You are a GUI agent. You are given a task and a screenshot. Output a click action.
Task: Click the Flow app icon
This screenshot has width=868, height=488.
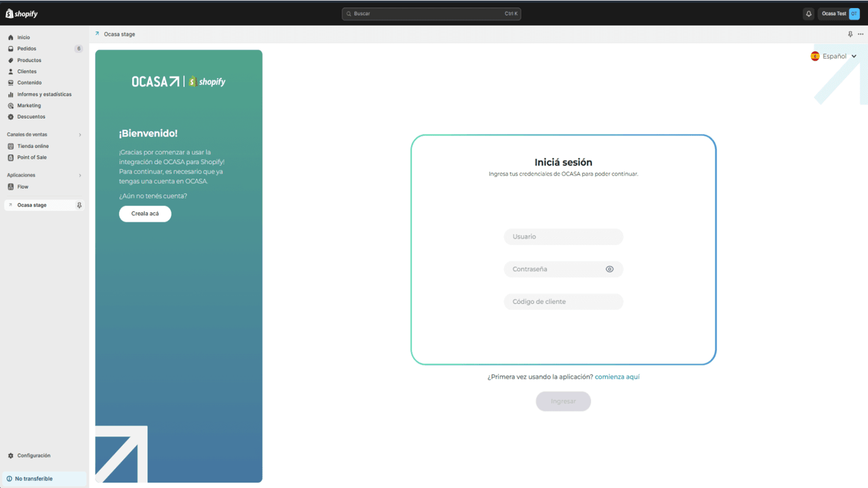pos(10,187)
